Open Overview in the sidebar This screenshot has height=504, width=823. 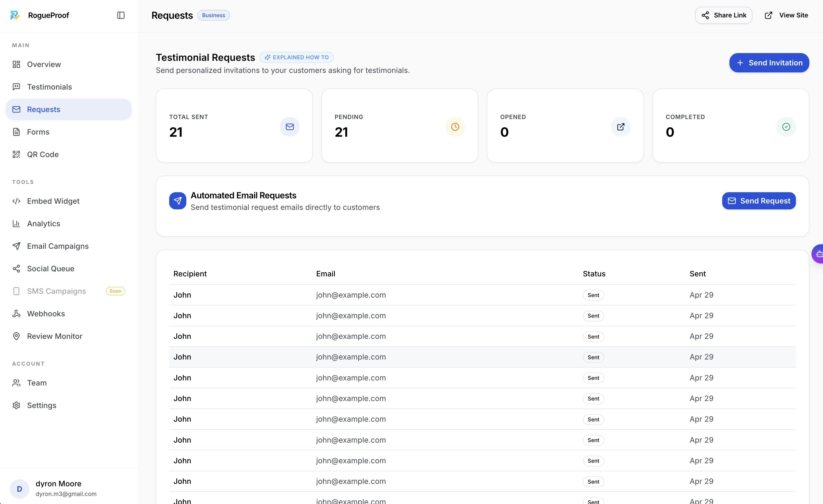(68, 64)
